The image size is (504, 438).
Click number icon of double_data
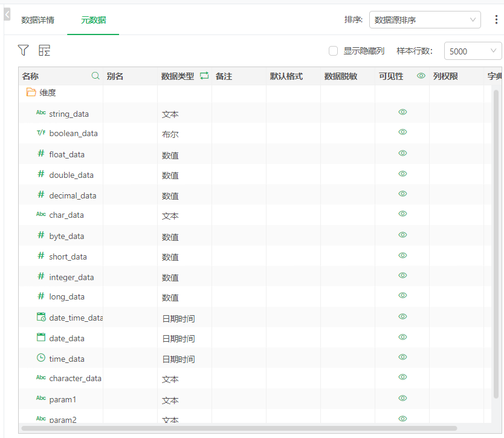(x=41, y=174)
